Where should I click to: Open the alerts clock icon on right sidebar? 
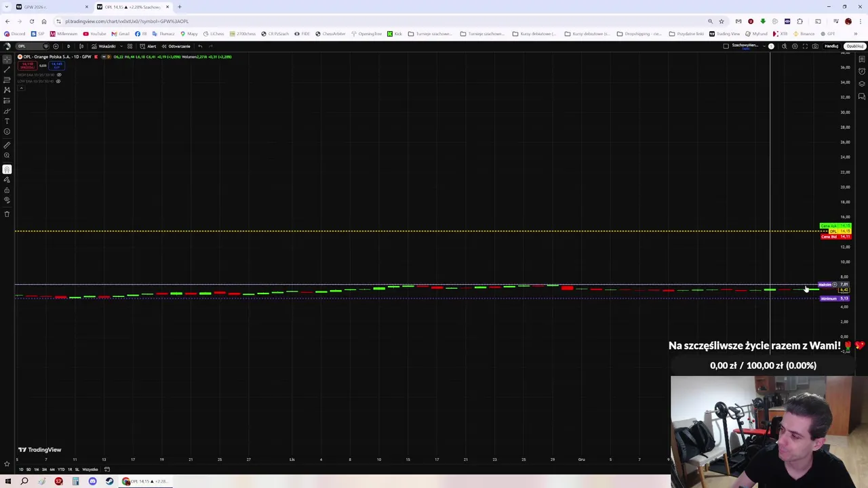pyautogui.click(x=862, y=71)
